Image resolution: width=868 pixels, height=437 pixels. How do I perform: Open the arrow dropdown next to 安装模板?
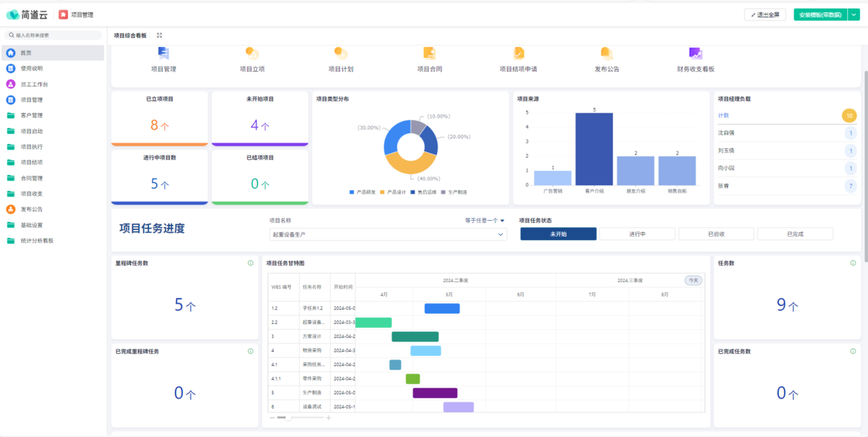[852, 14]
